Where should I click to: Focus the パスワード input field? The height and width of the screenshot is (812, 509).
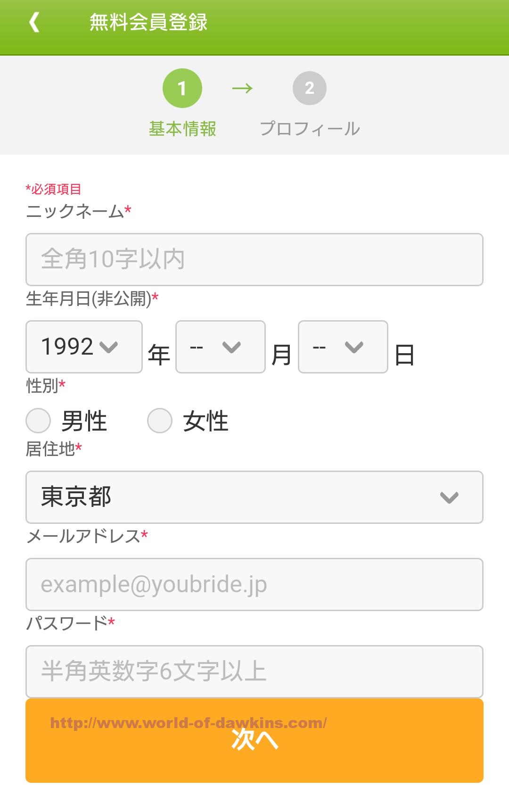(x=254, y=671)
